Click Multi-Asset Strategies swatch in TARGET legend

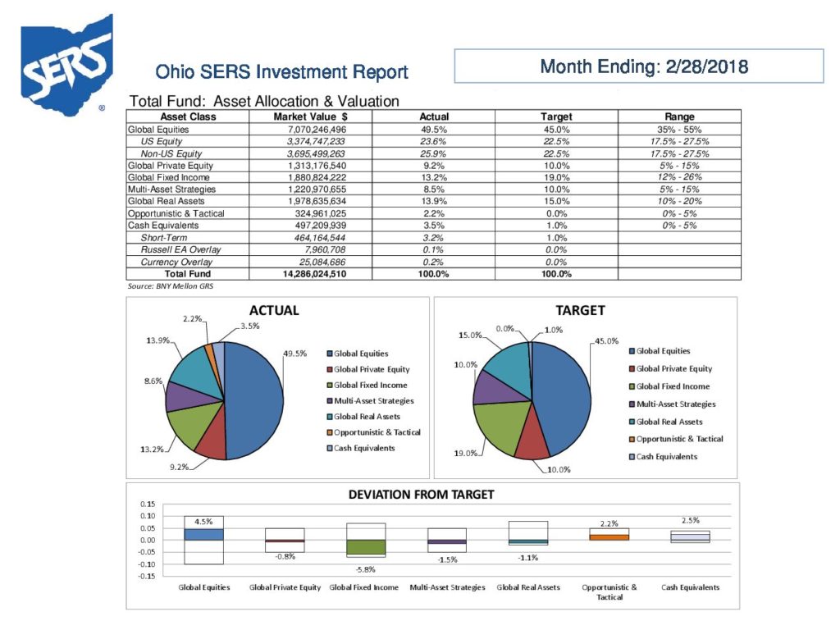tap(631, 404)
